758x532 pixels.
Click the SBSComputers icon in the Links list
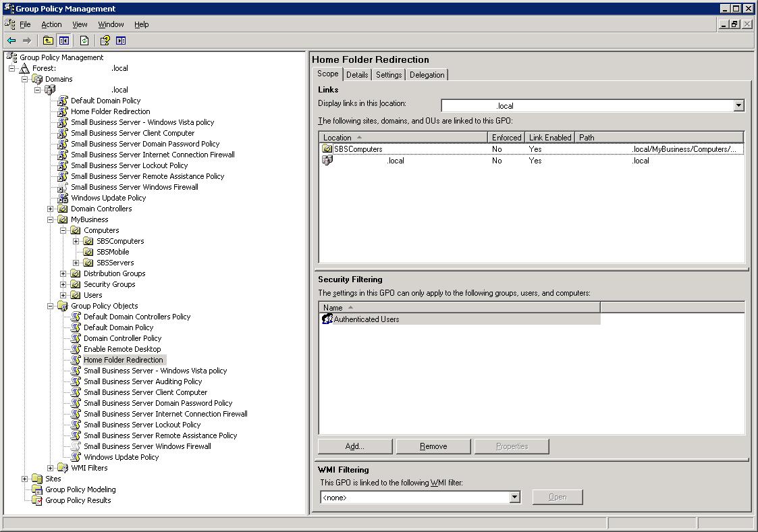point(327,149)
